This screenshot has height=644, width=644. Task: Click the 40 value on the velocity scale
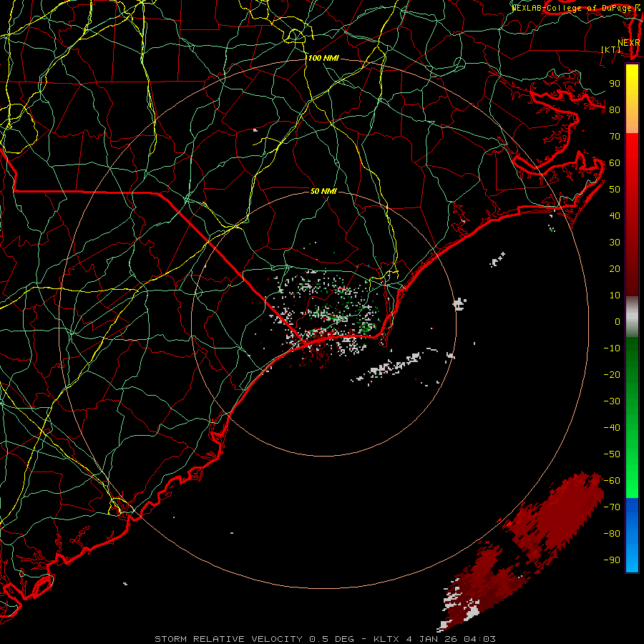coord(615,215)
